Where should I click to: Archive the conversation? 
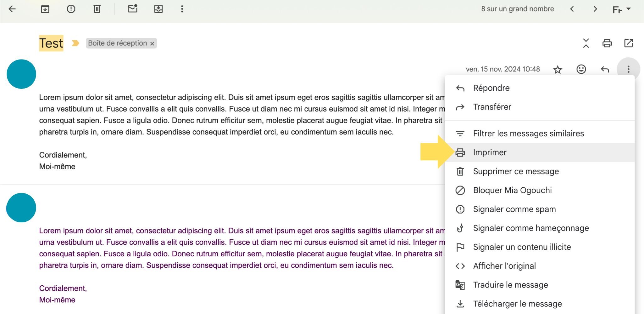coord(45,9)
